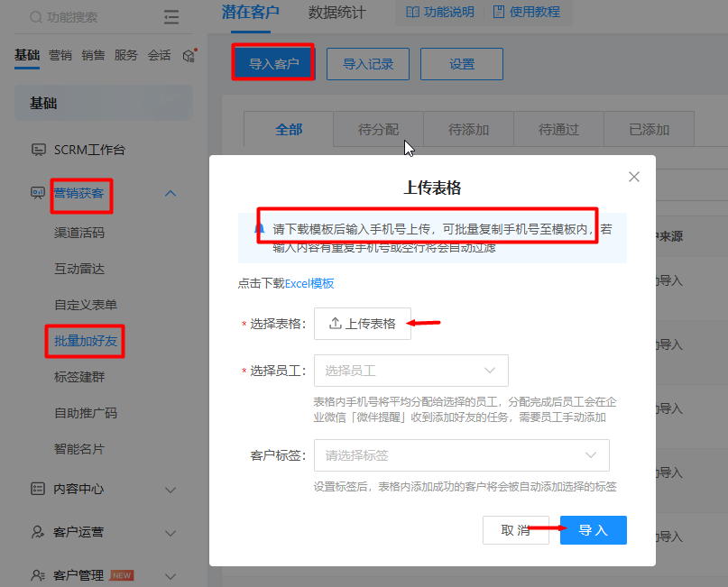
Task: Click the 客户管理 person-list icon
Action: (38, 574)
